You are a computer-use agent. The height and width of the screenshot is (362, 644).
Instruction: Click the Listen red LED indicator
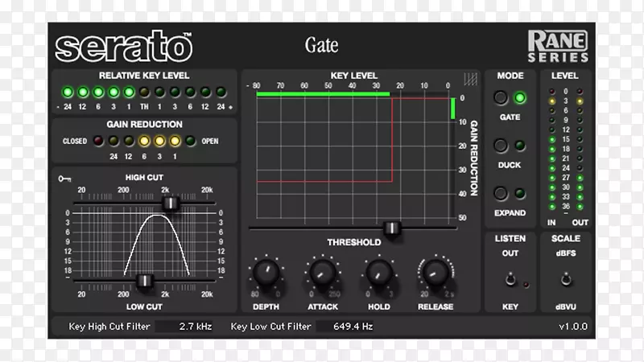526,285
